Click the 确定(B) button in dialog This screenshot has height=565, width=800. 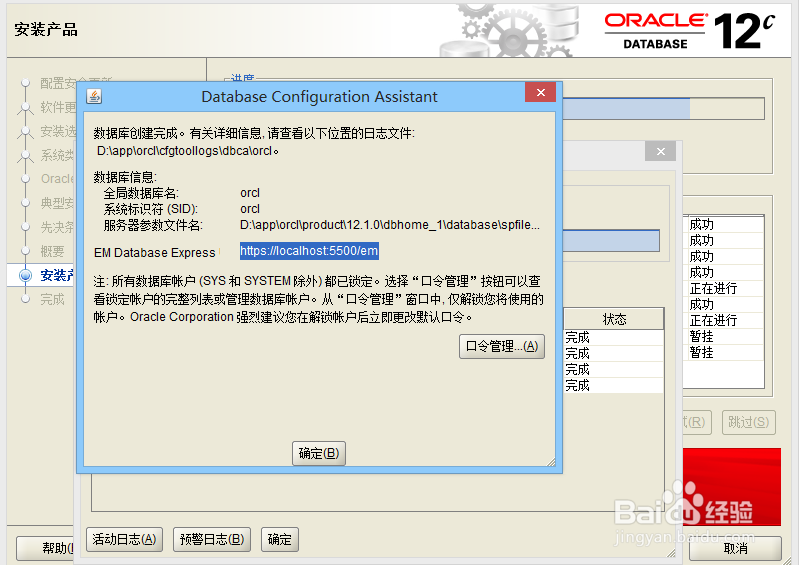[x=319, y=453]
